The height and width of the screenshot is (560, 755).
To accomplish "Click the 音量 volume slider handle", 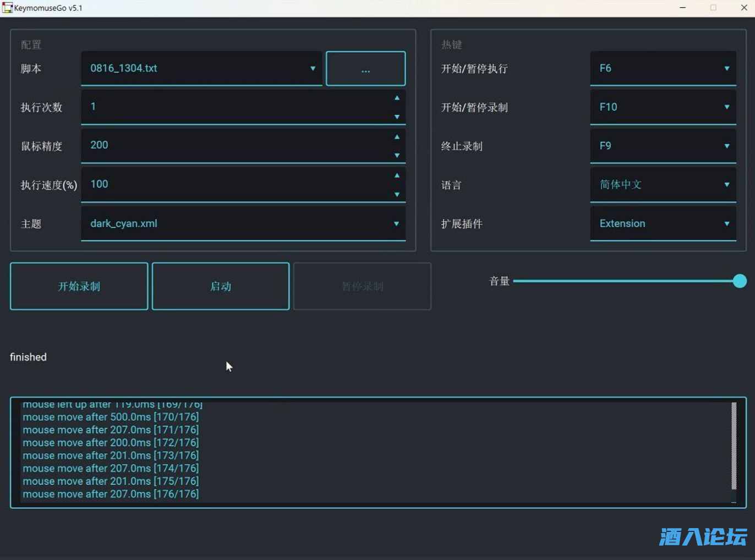I will (740, 281).
